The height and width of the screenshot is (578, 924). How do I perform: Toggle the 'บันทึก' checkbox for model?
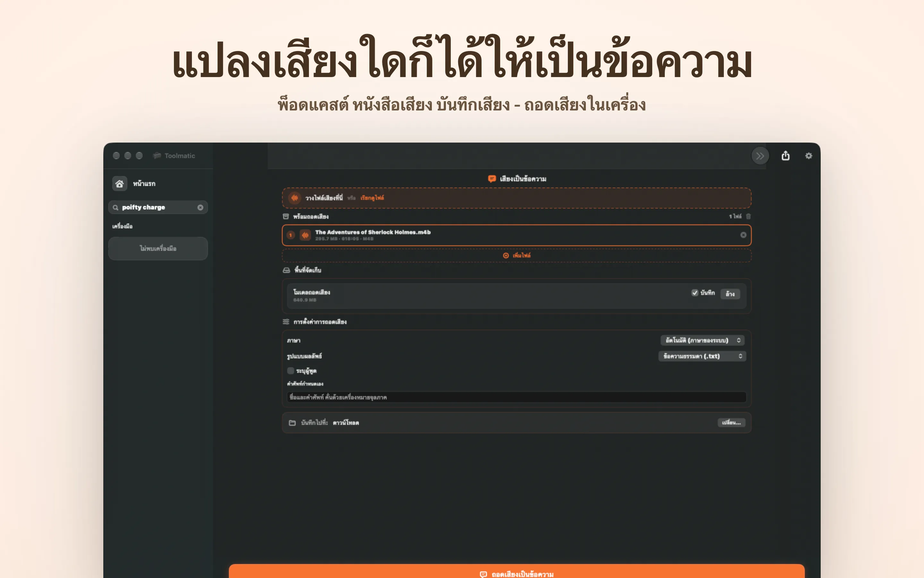695,293
